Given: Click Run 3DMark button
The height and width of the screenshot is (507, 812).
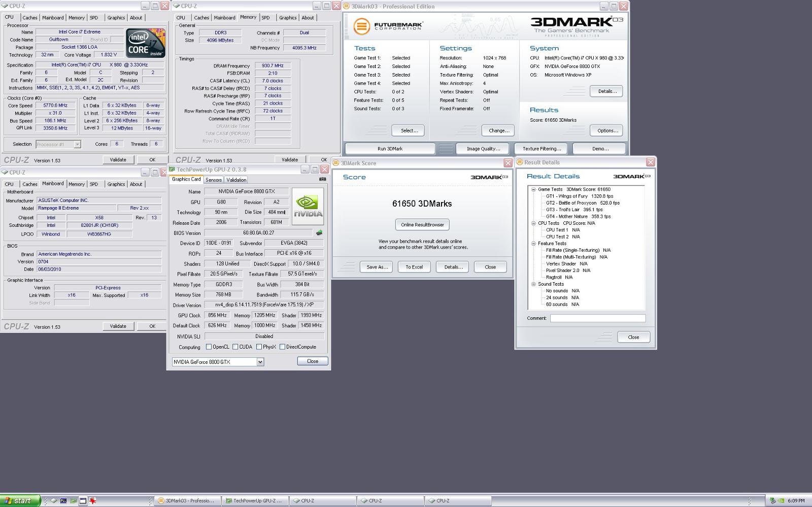Looking at the screenshot, I should (390, 149).
